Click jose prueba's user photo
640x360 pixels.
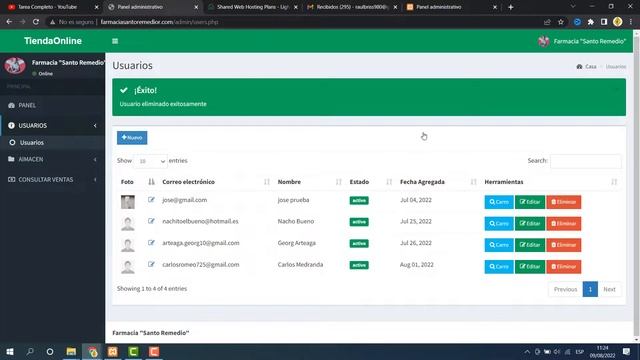point(128,202)
